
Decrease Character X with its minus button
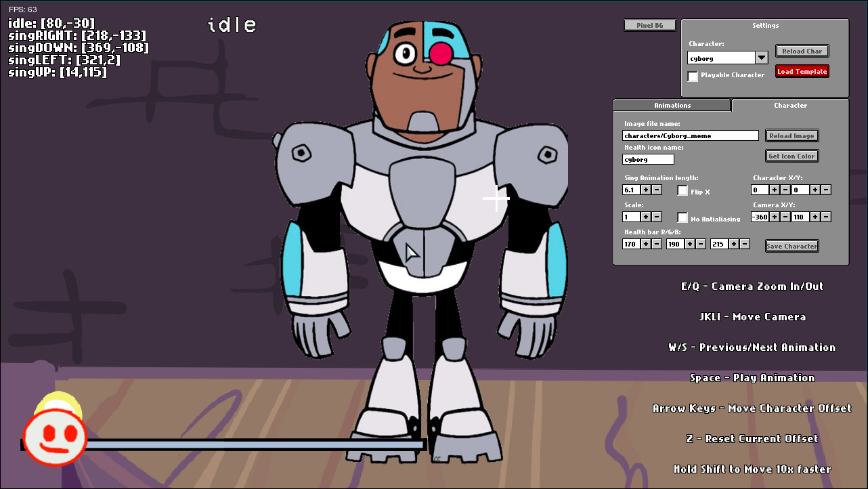(785, 190)
